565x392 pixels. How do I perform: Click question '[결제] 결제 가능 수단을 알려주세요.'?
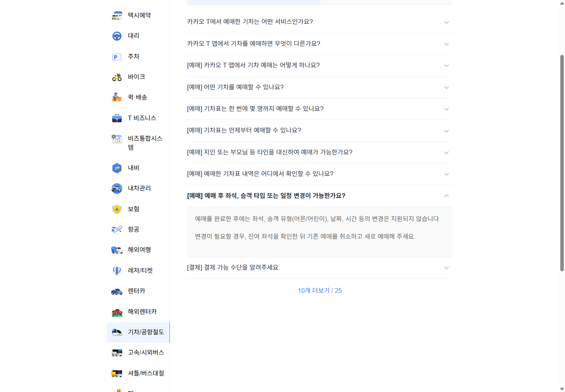point(233,267)
